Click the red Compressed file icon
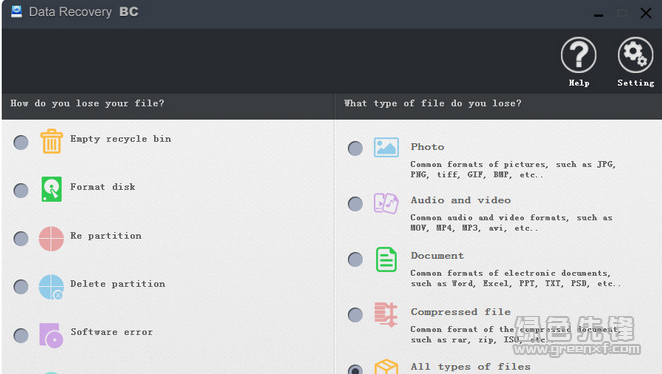Screen dimensions: 662x374 click(386, 314)
